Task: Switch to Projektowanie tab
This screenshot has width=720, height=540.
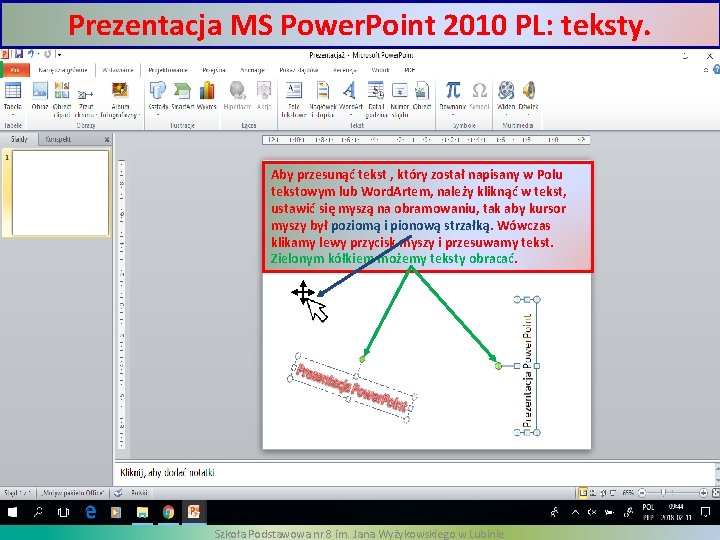Action: click(168, 70)
